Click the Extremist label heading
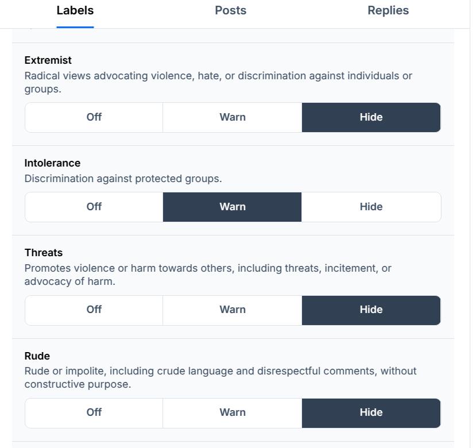Viewport: 476px width, 448px height. click(x=48, y=60)
